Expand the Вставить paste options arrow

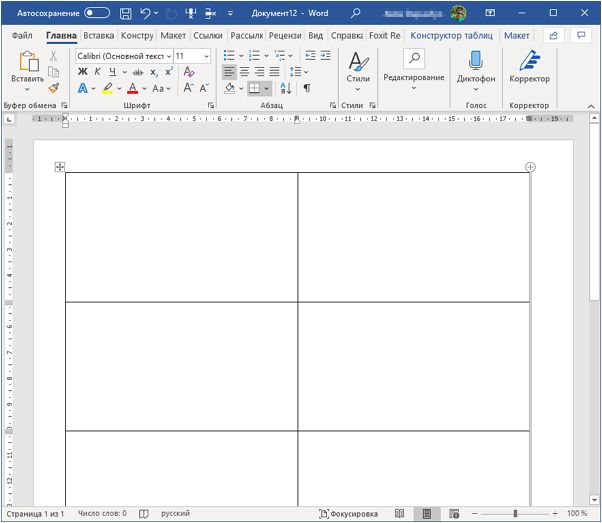click(27, 89)
